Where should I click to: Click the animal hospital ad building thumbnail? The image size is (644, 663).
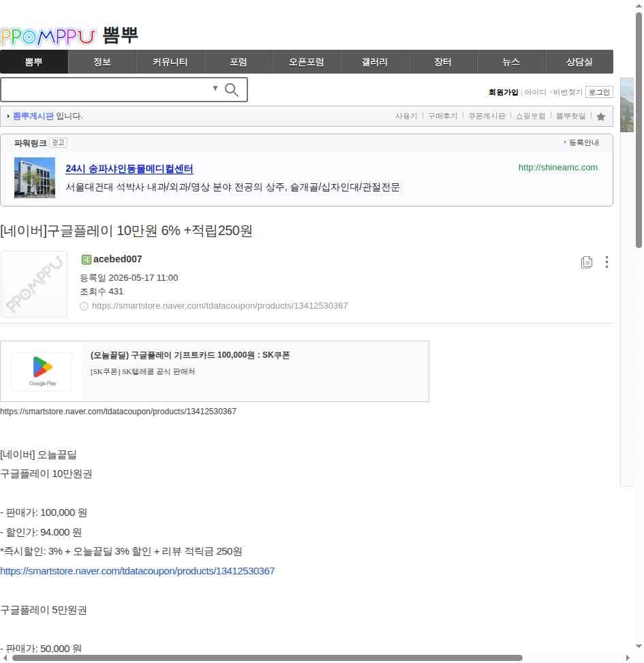(35, 178)
